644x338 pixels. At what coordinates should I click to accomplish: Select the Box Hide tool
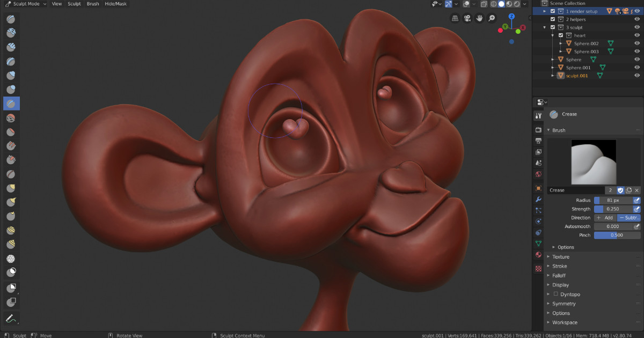tap(11, 303)
